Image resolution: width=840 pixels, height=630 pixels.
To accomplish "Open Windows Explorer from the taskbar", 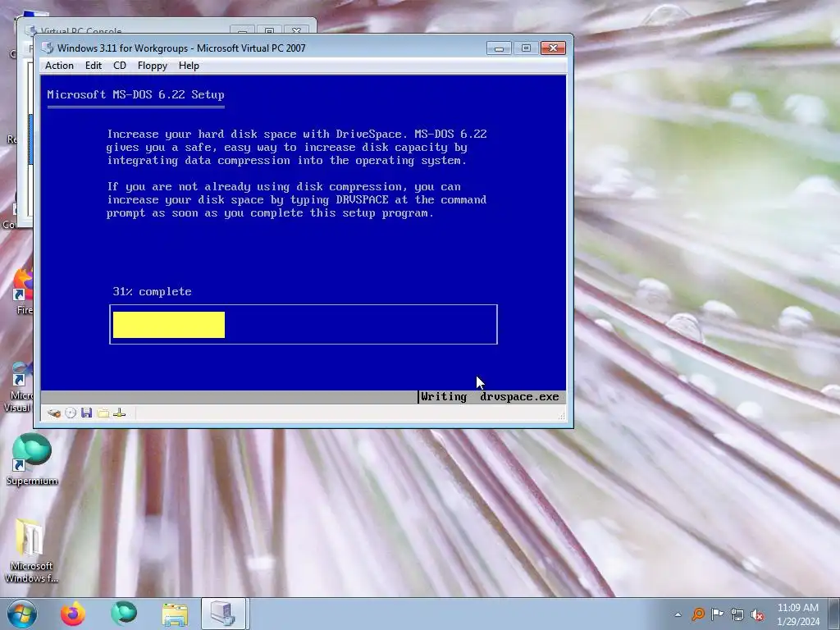I will coord(175,614).
